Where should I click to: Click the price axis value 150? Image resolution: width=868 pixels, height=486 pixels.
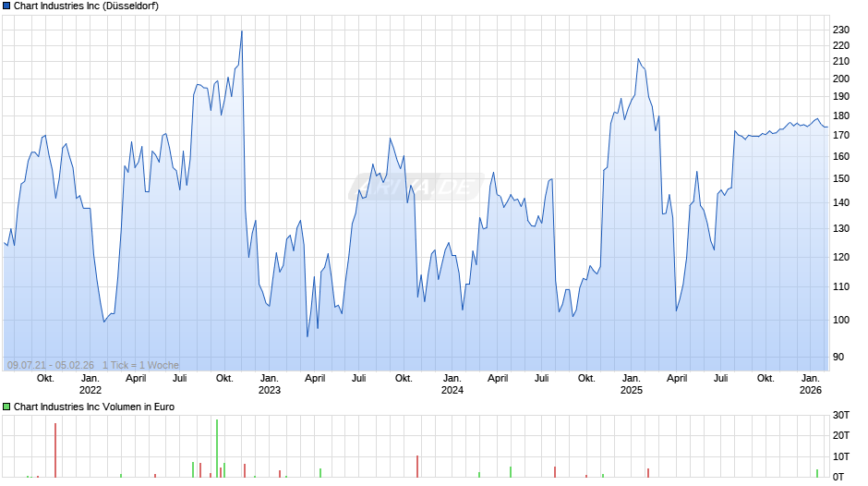(x=841, y=178)
